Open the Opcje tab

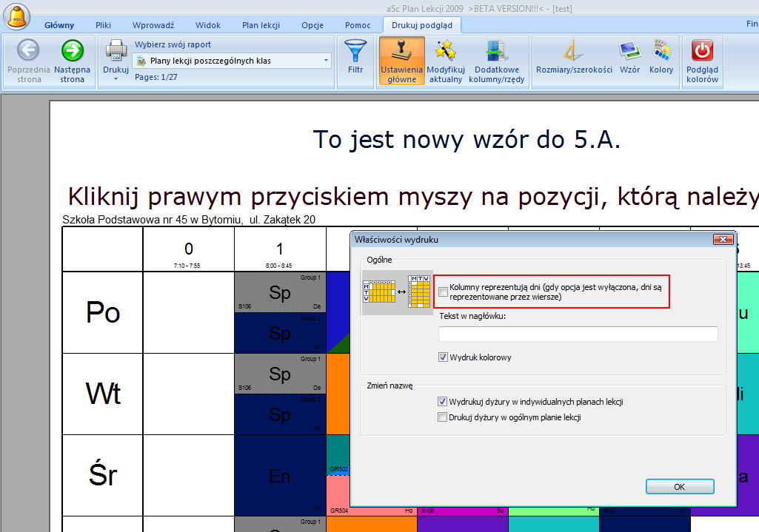click(x=312, y=25)
